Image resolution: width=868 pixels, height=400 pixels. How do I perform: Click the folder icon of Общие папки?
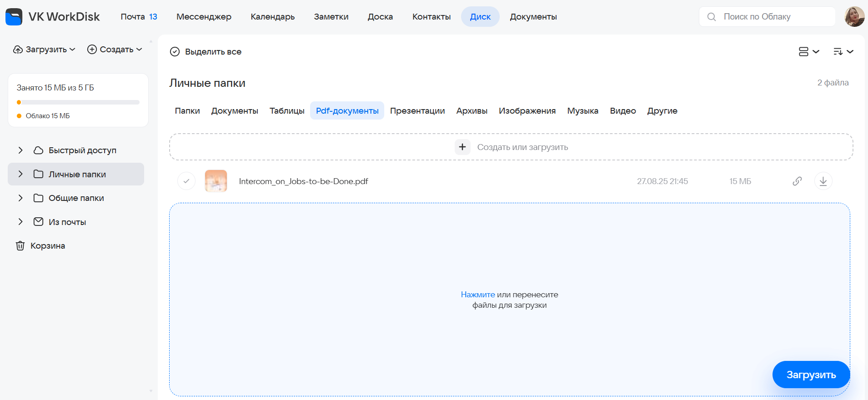[x=39, y=198]
